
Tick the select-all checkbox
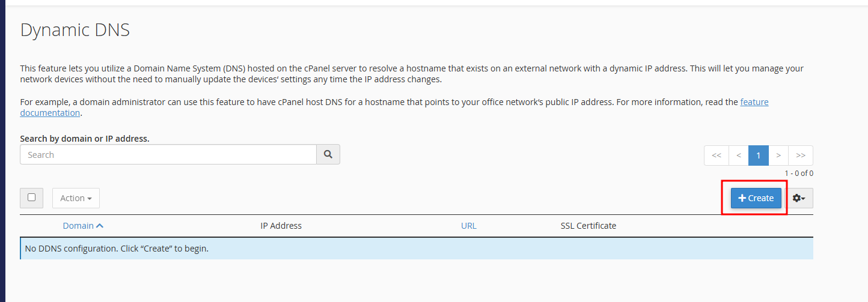31,198
